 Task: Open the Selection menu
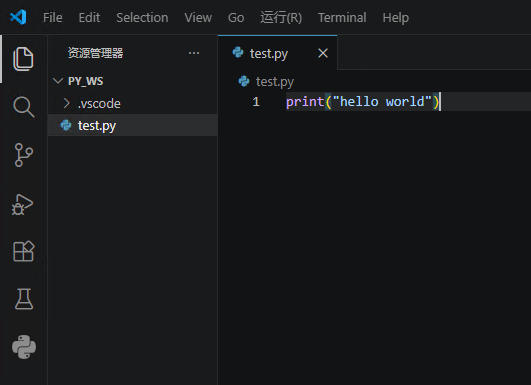(x=142, y=18)
